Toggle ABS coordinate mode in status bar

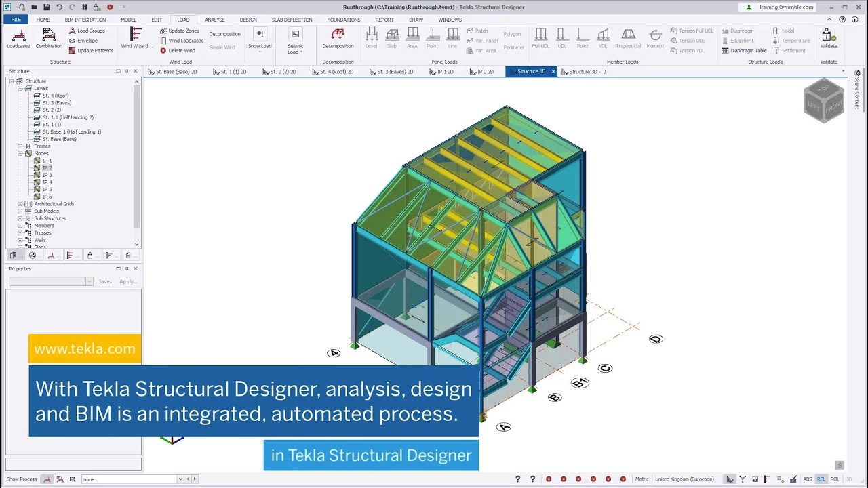pos(807,479)
